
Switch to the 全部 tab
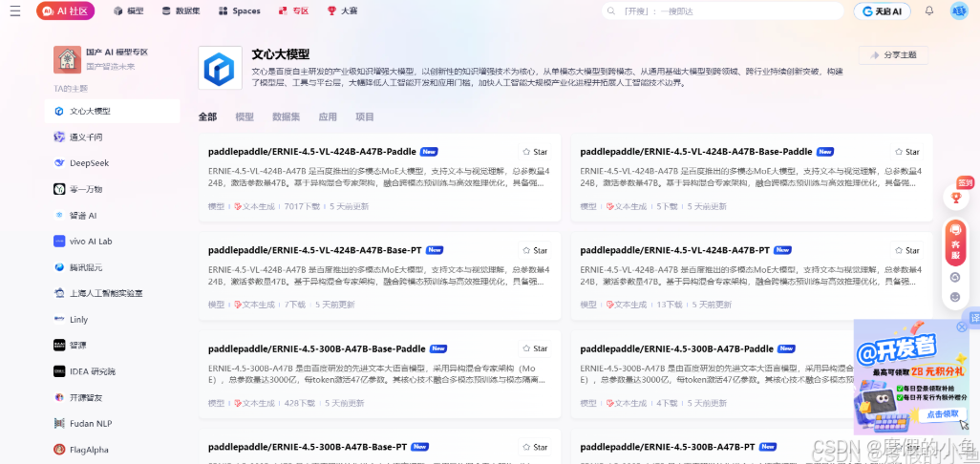pos(207,116)
